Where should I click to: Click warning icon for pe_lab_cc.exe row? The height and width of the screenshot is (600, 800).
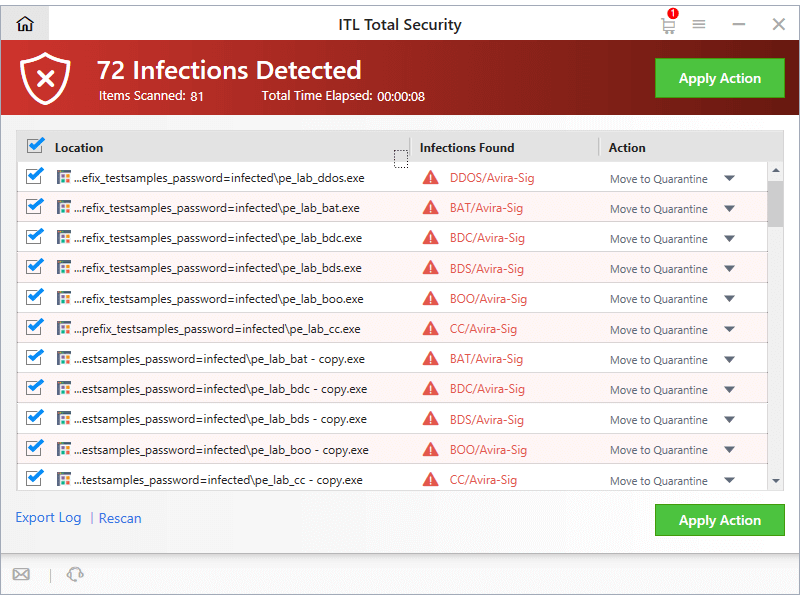tap(431, 329)
